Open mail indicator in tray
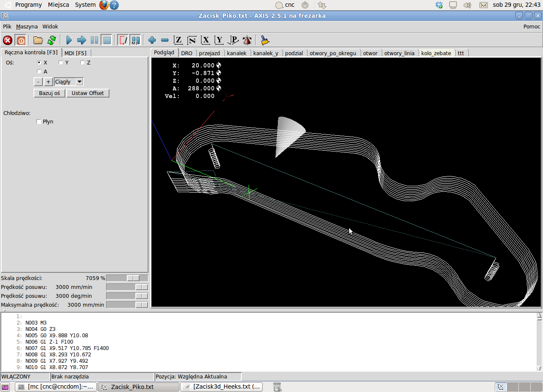Image resolution: width=543 pixels, height=392 pixels. click(483, 5)
